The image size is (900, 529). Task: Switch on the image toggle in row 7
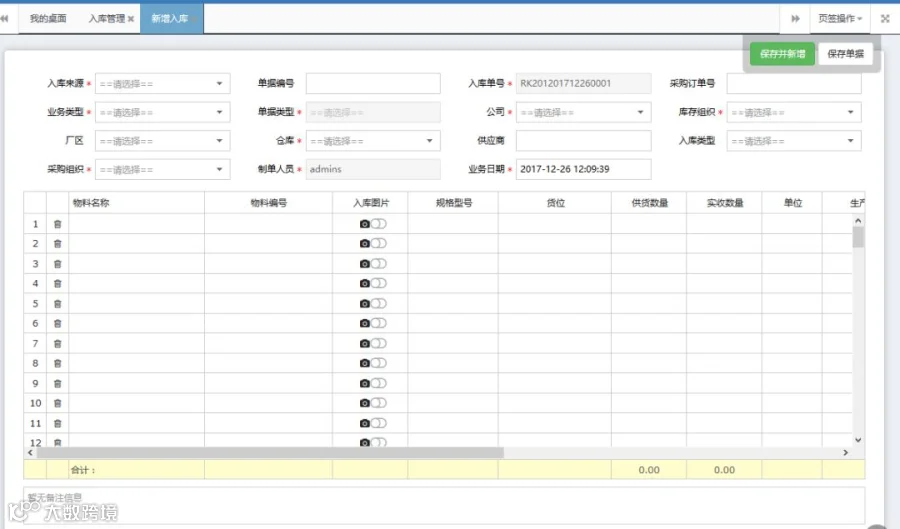coord(379,343)
